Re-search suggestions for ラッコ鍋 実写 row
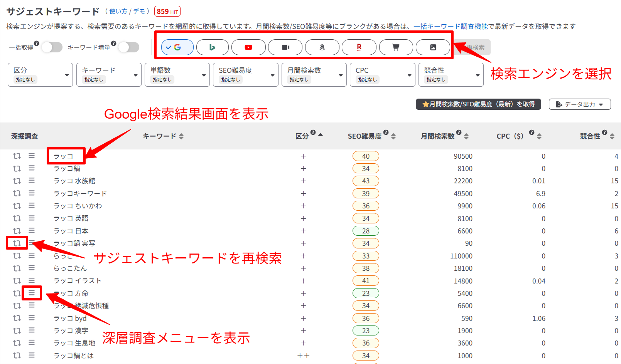 17,243
